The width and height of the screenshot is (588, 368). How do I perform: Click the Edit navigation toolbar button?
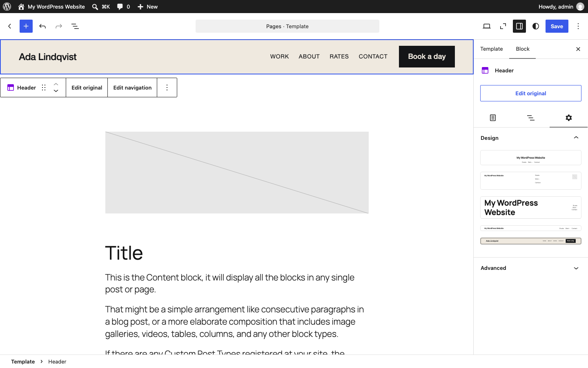point(132,88)
